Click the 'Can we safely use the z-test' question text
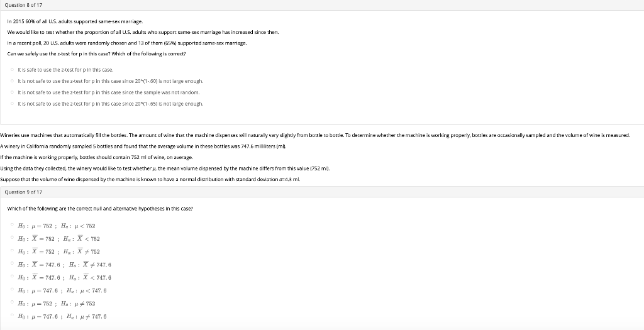 point(96,54)
